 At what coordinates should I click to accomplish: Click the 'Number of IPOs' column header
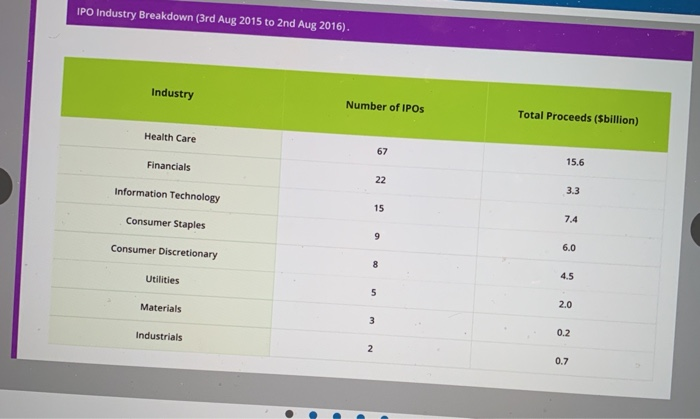[x=385, y=107]
